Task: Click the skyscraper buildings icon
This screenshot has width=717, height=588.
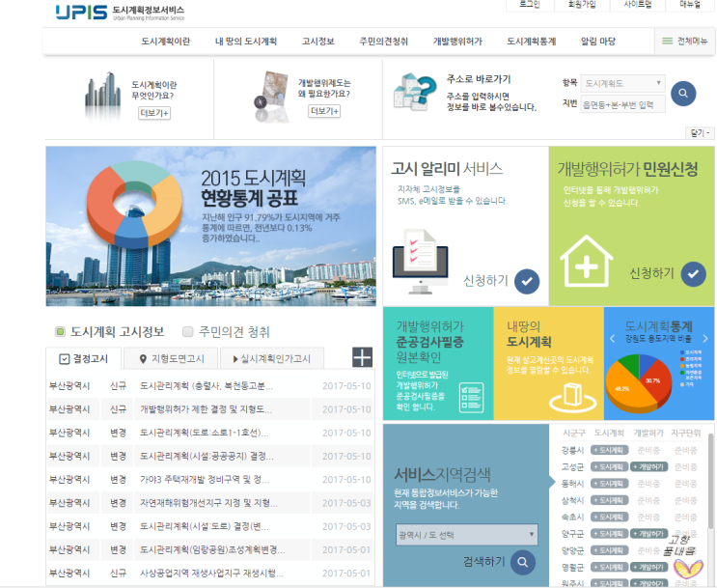Action: (102, 95)
